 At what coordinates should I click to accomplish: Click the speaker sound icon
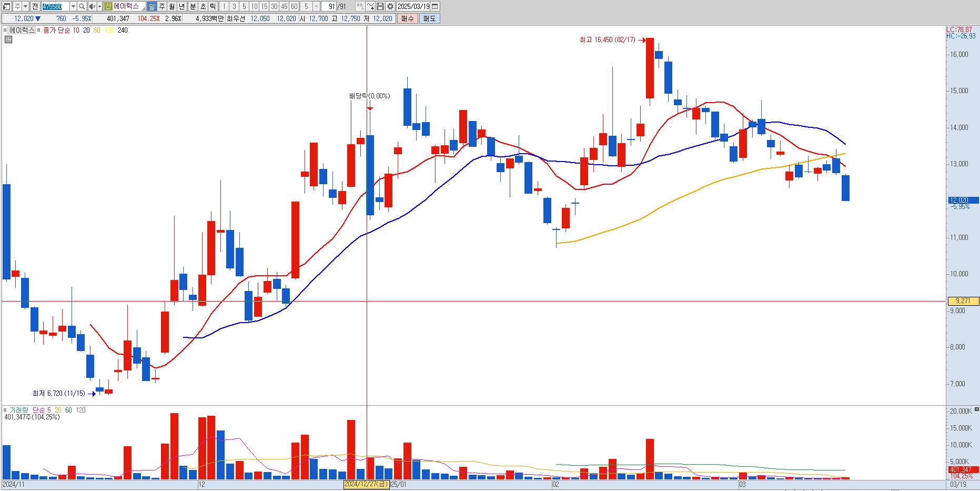(x=92, y=6)
